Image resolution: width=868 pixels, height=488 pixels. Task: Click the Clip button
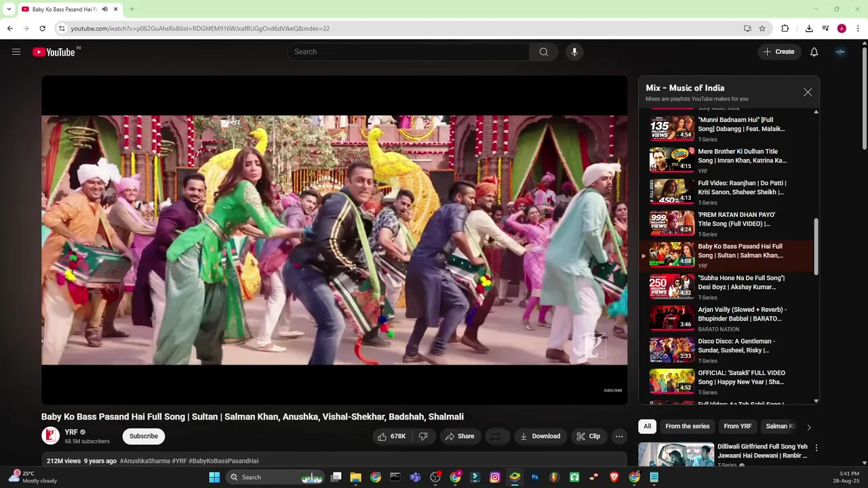click(589, 436)
